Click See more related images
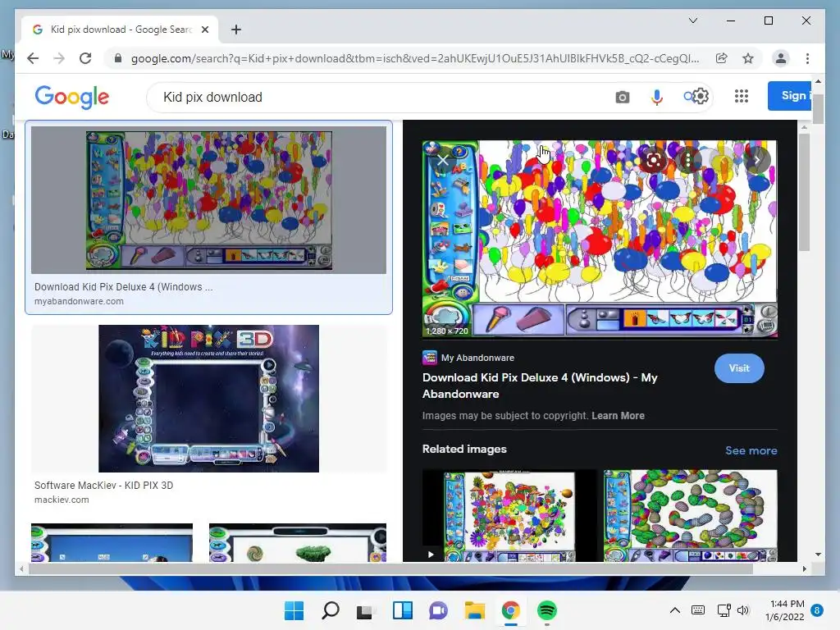This screenshot has height=630, width=840. pos(751,450)
